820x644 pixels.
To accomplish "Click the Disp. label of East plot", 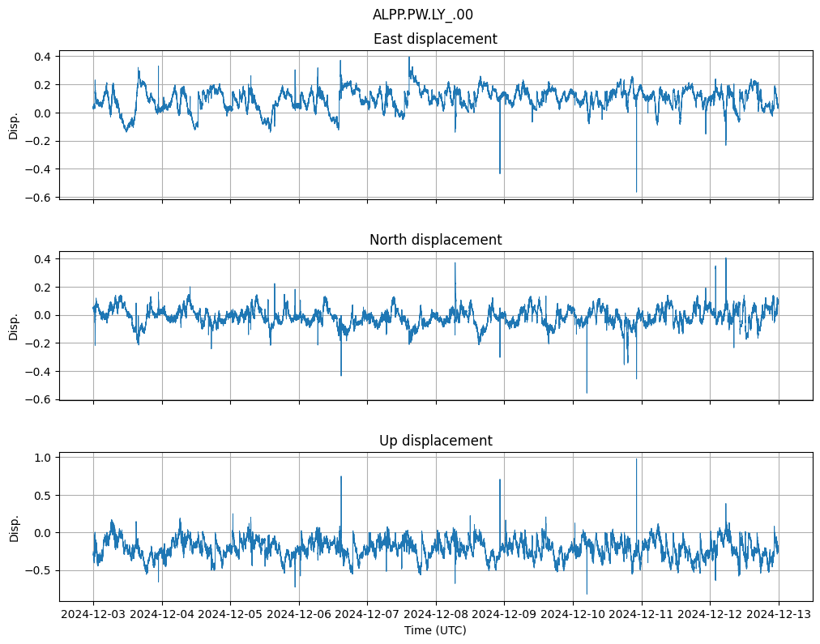I will click(x=14, y=126).
